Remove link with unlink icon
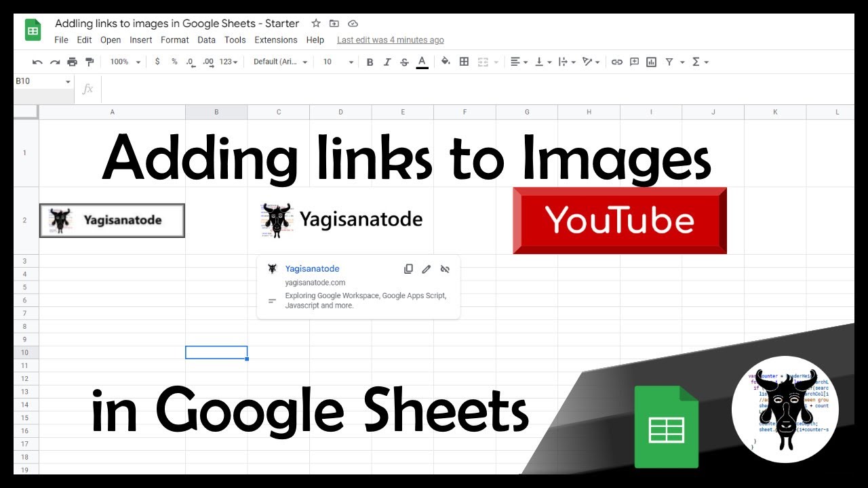Screen dimensions: 868x488 click(445, 269)
